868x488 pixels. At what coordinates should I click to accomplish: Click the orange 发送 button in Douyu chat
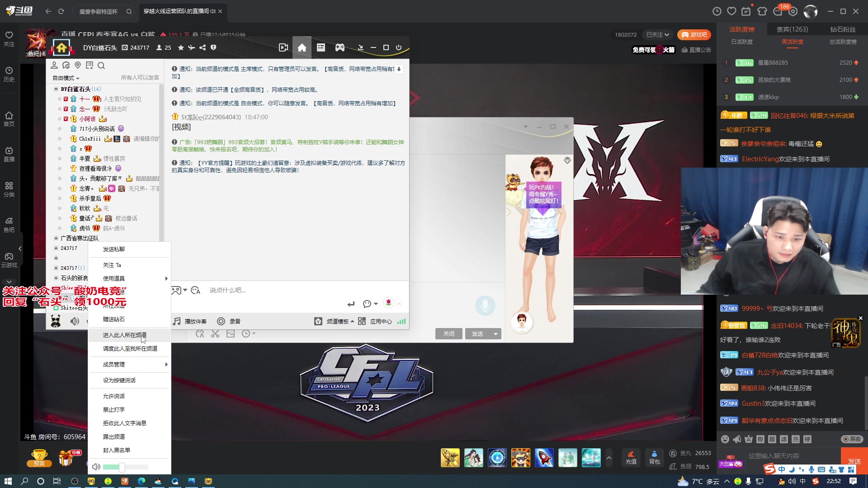[854, 461]
